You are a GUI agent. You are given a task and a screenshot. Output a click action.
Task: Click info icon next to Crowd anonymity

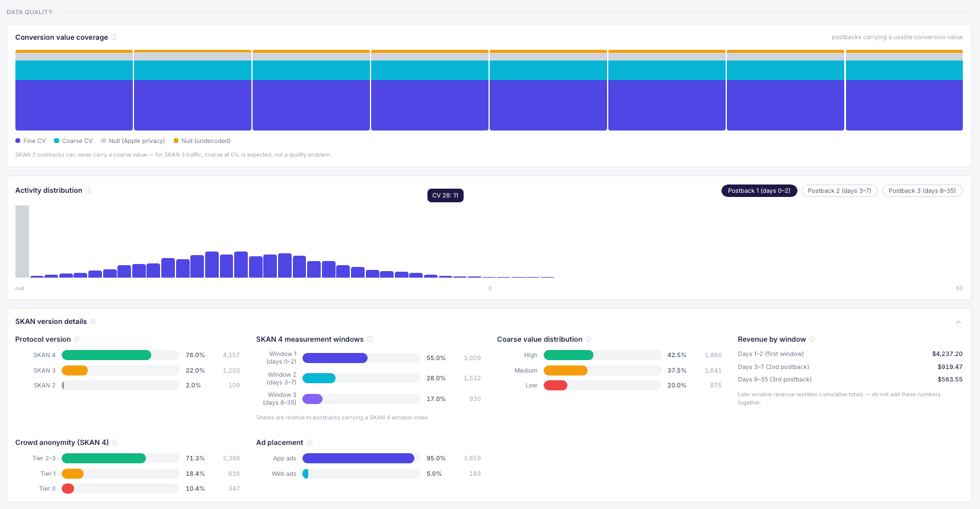tap(115, 443)
